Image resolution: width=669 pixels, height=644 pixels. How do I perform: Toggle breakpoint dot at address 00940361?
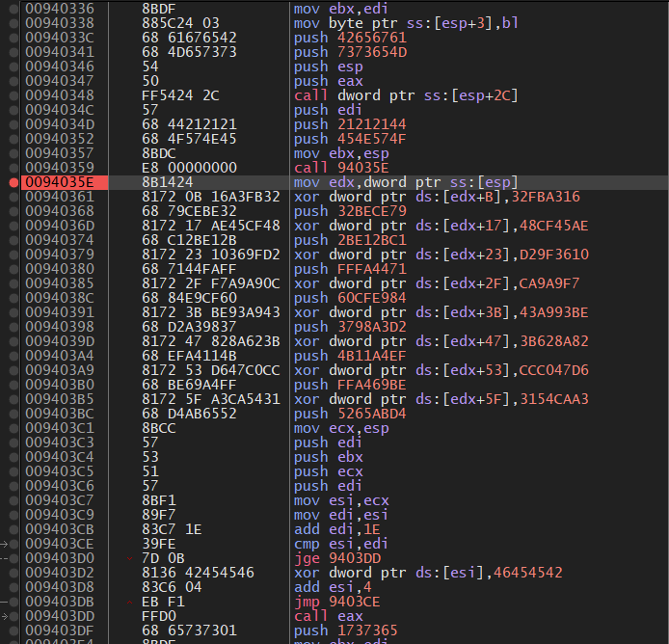13,198
